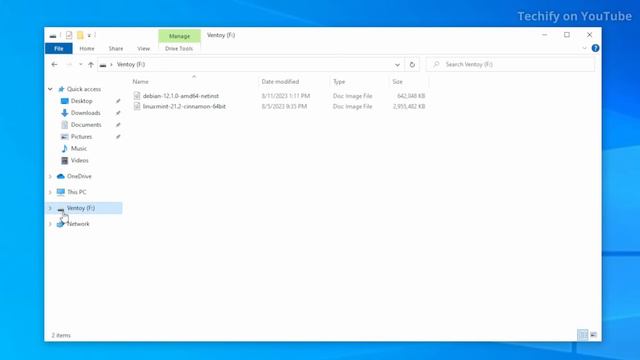Switch to Details view layout icon
The width and height of the screenshot is (640, 360).
point(582,335)
